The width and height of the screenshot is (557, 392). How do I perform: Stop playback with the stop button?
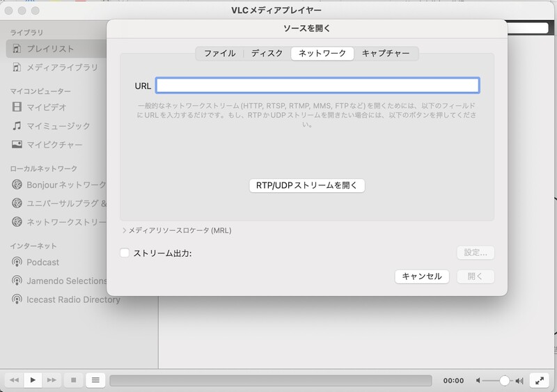pos(74,380)
